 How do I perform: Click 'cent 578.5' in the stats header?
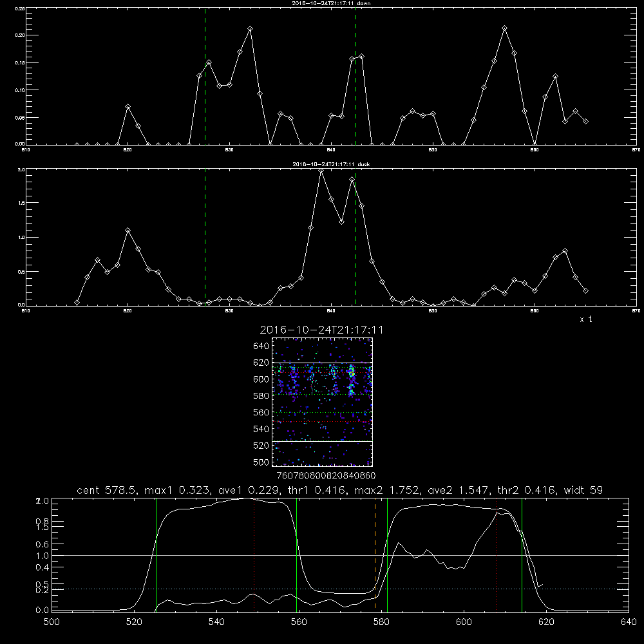(x=108, y=490)
